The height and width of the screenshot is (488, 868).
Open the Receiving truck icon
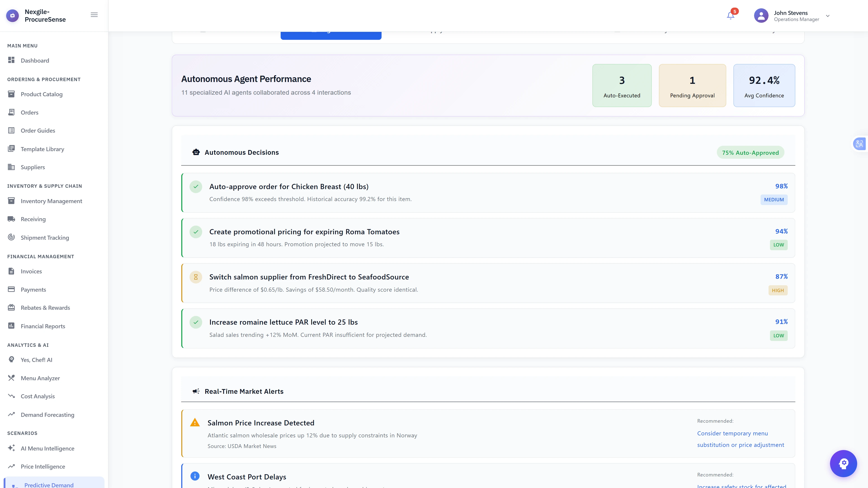(12, 218)
